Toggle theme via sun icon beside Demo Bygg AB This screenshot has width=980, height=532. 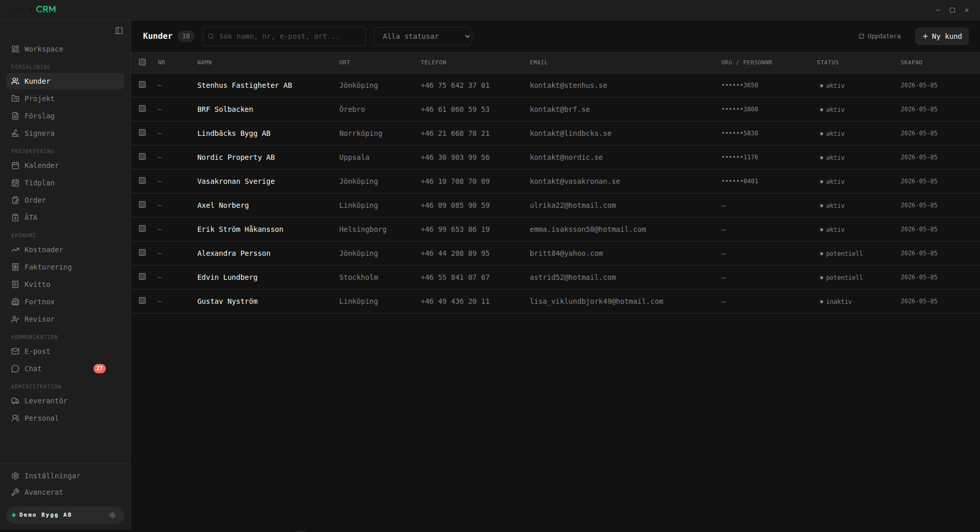(112, 515)
